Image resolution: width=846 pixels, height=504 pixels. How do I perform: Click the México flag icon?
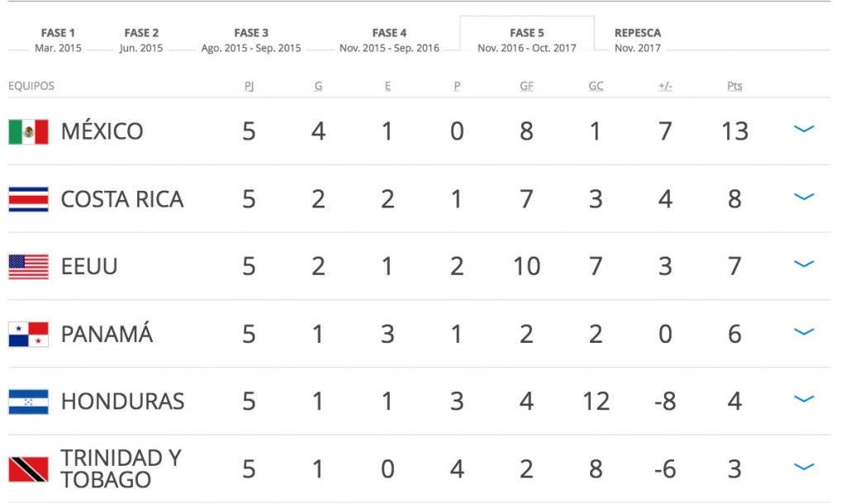(26, 130)
